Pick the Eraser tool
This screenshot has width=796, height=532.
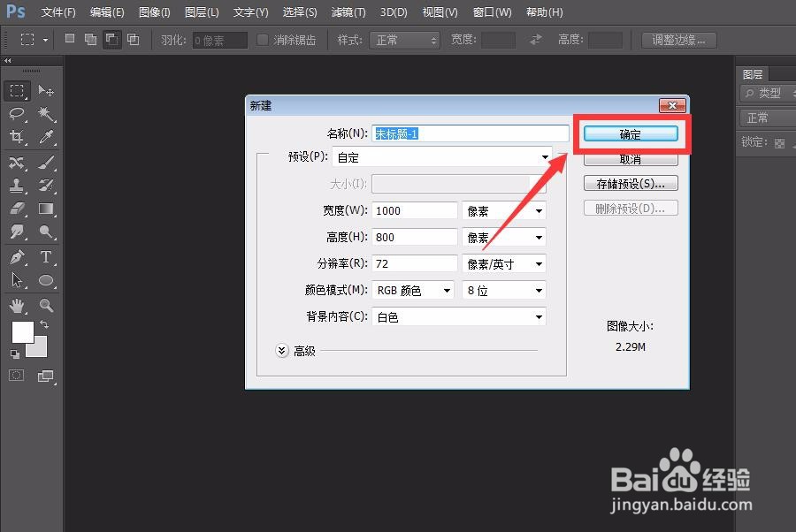[x=17, y=209]
